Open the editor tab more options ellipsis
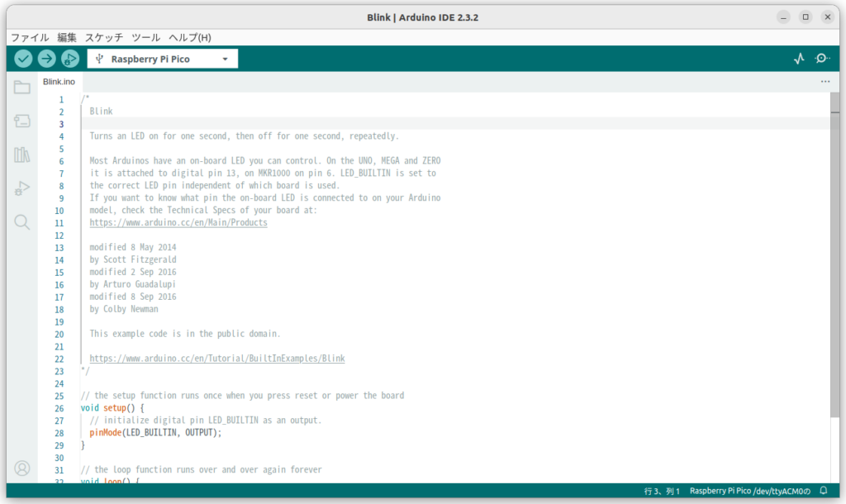Screen dimensions: 846x504 (x=825, y=82)
